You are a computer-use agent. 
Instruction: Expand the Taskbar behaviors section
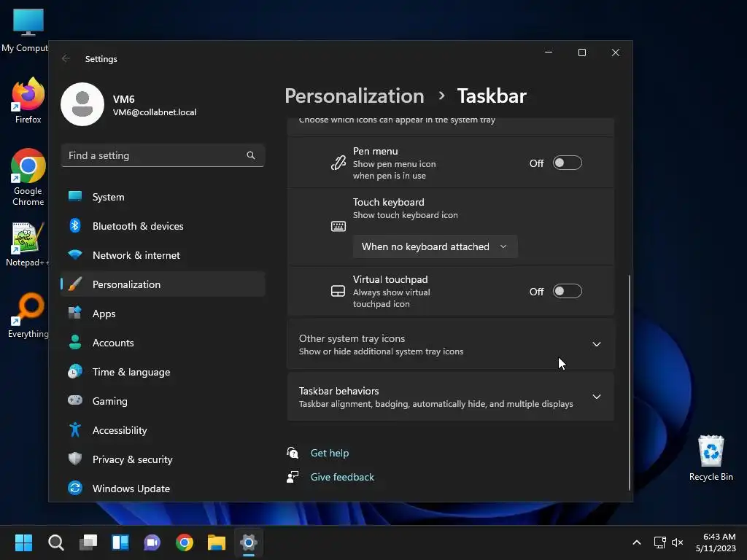[x=450, y=397]
